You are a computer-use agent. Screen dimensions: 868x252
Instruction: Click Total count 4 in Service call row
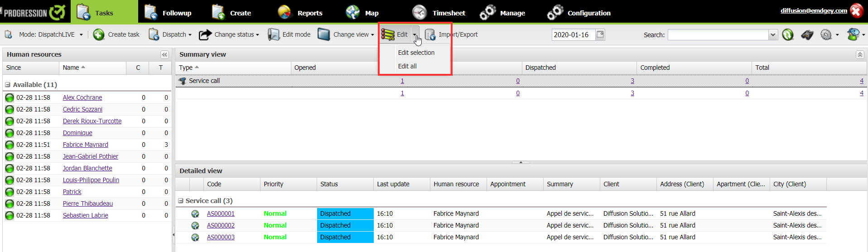coord(862,81)
